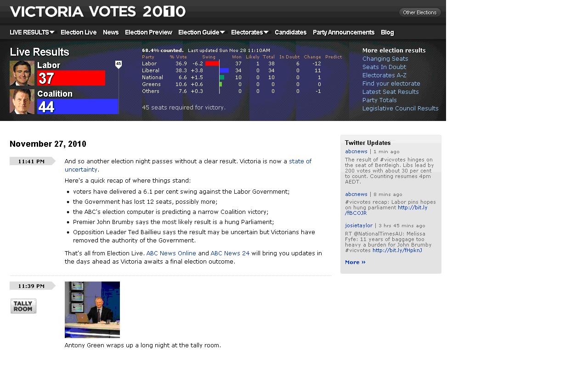Click the Coalition leader portrait photo
Viewport: 588px width, 368px height.
pos(22,102)
